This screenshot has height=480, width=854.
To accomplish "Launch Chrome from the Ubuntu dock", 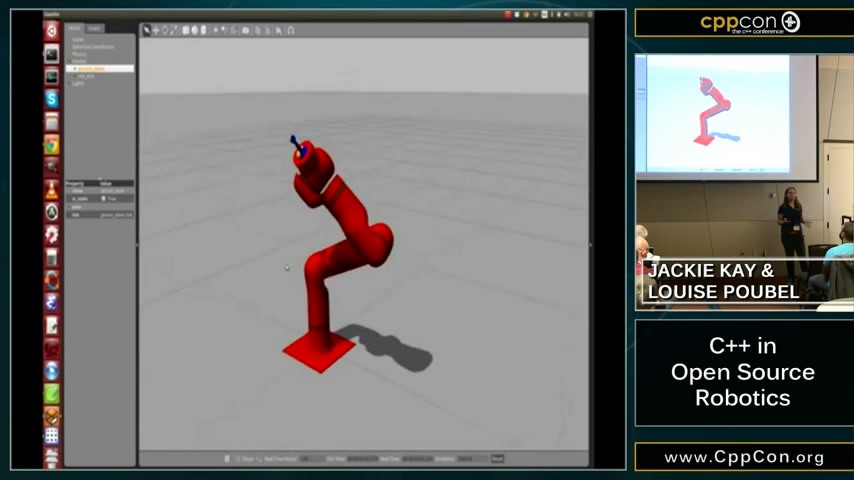I will click(51, 145).
